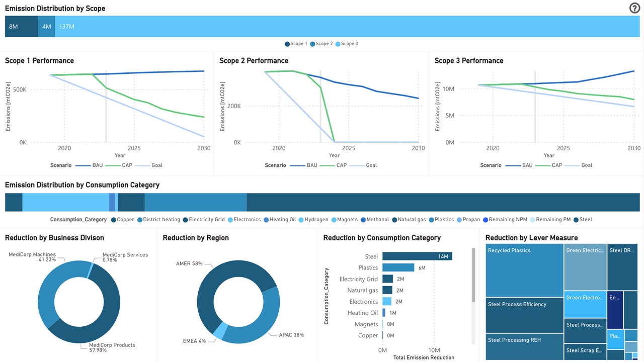This screenshot has height=362, width=644.
Task: Select the Electricity Grid 2M bar
Action: coord(387,279)
